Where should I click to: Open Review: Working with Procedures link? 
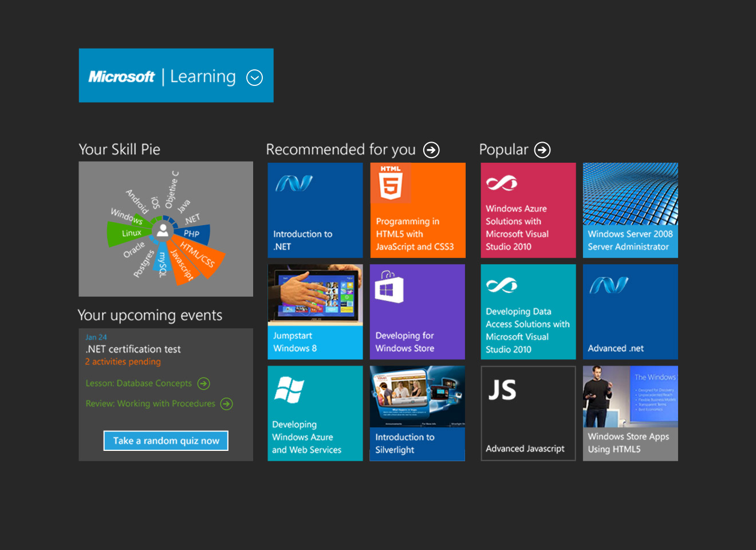151,404
